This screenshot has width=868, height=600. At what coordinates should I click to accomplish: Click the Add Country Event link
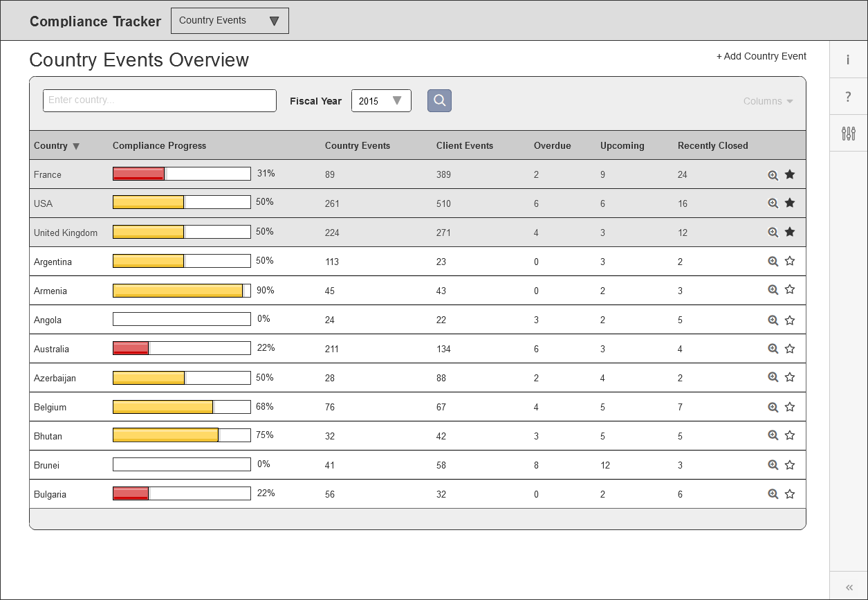[x=761, y=56]
